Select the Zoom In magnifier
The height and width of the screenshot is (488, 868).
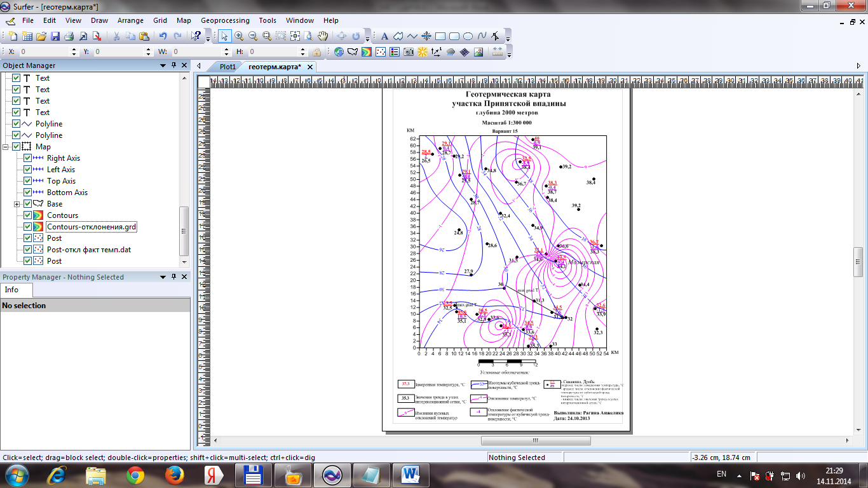[239, 36]
